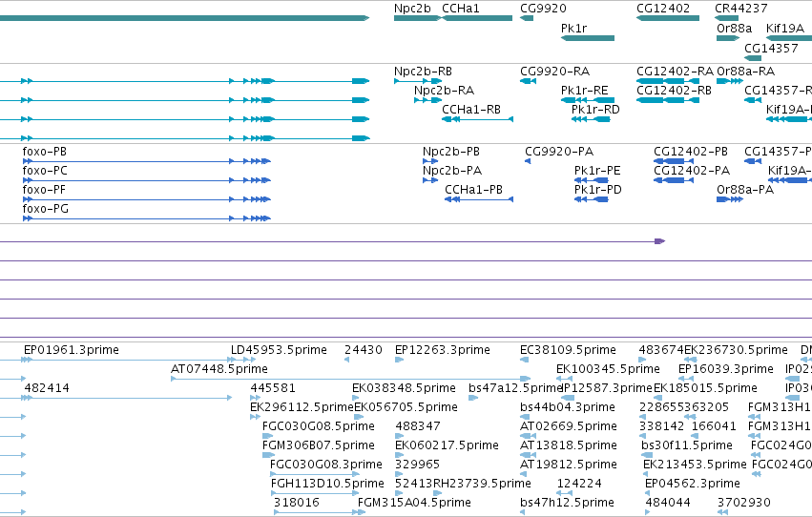
Task: Open cDNA EK100345.5prime label
Action: [608, 369]
